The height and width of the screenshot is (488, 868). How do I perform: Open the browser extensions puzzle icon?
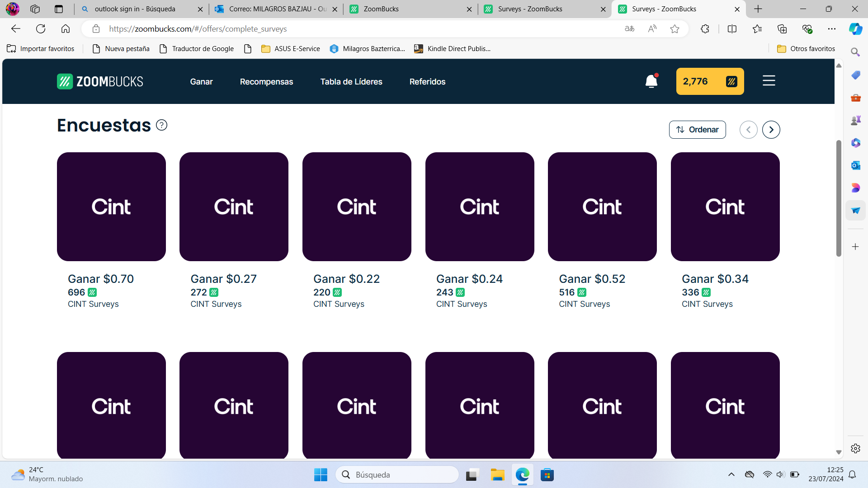(x=705, y=29)
